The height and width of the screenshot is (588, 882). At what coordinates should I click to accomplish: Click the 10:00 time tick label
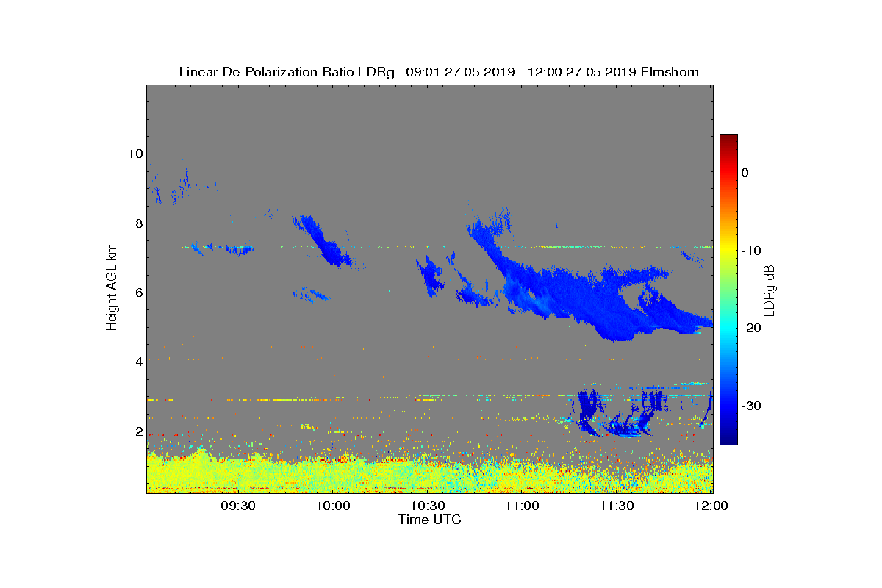(333, 506)
